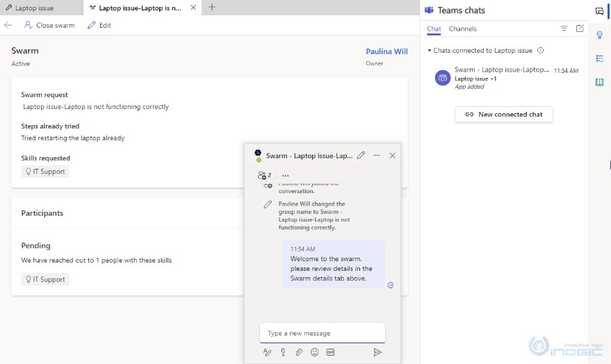611x364 pixels.
Task: Open the Swarm - Laptop issue-Laptop chat
Action: click(506, 78)
